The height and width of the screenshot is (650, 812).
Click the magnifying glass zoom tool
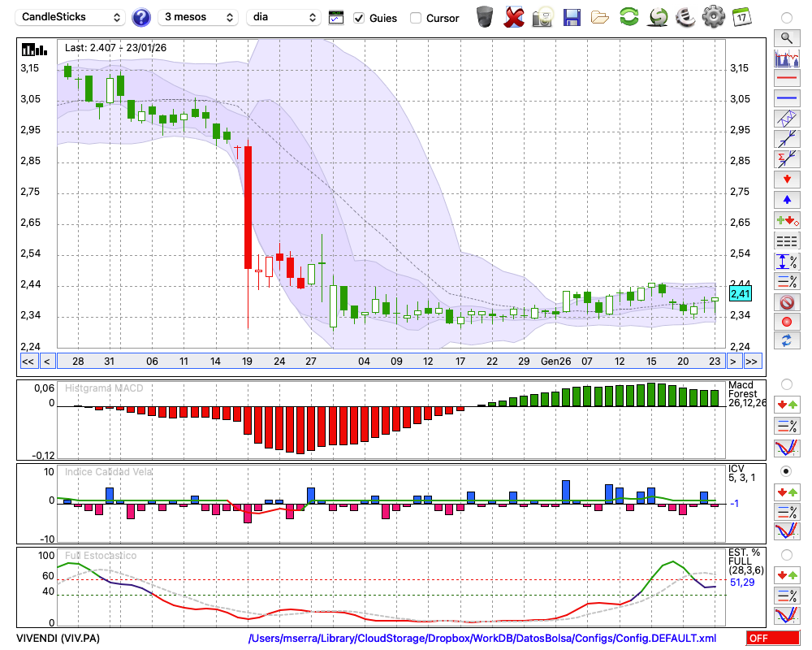pyautogui.click(x=786, y=37)
